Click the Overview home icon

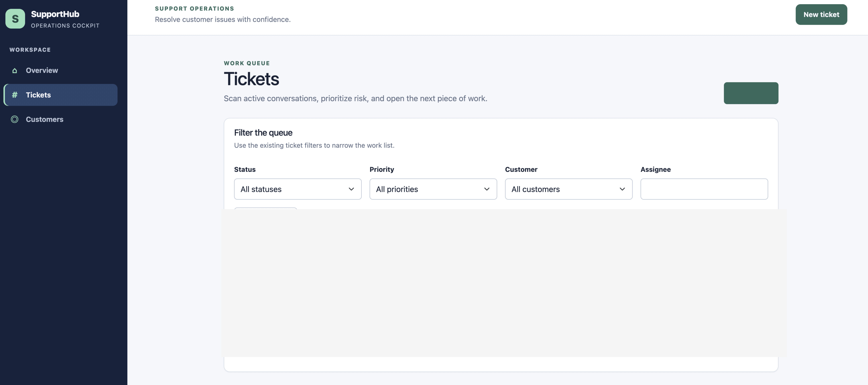tap(15, 71)
